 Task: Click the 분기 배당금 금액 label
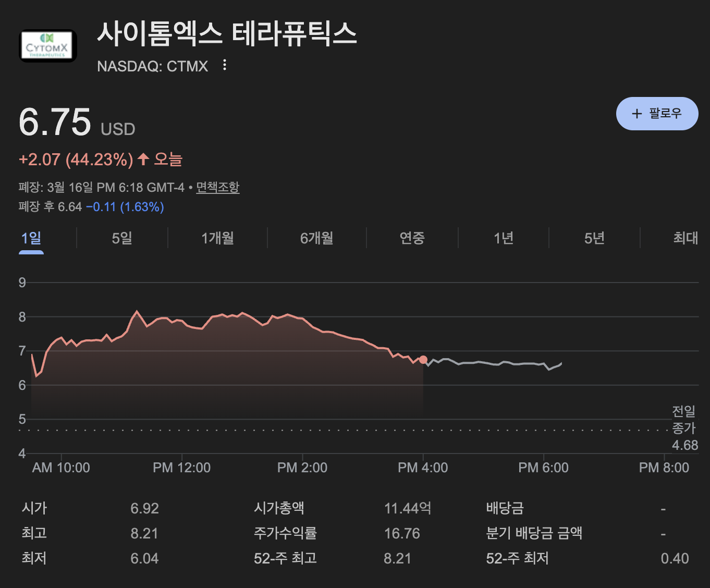coord(534,533)
